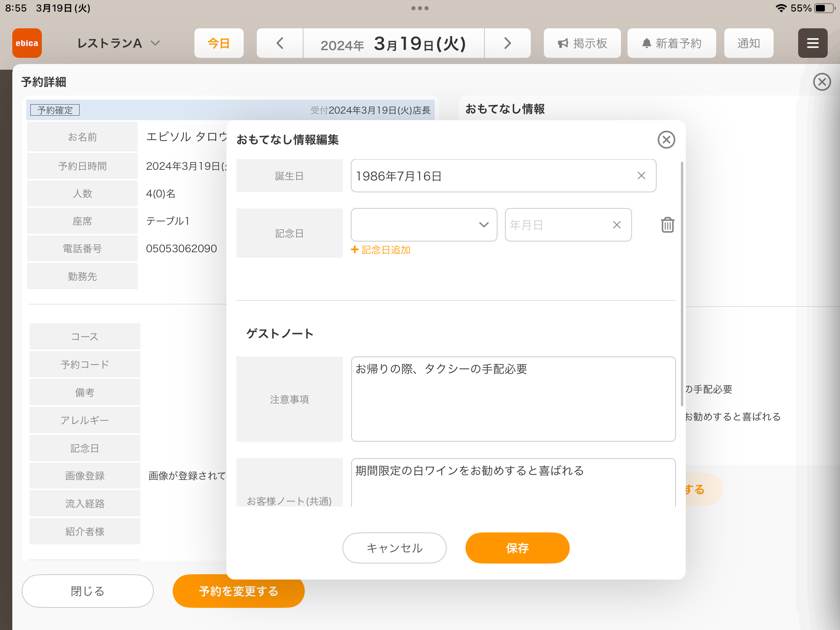
Task: Edit the 注意事項 text area
Action: (513, 399)
